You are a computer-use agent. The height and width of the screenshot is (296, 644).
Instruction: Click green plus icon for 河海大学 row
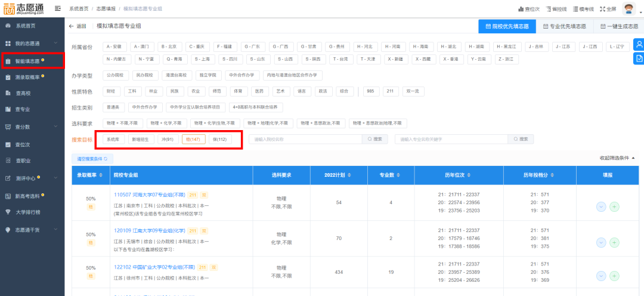coord(614,206)
